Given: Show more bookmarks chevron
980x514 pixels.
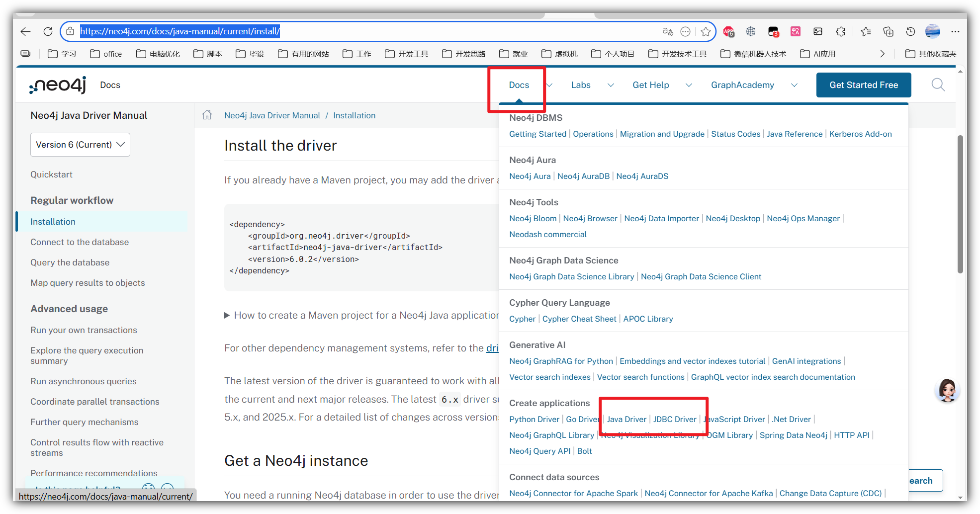Looking at the screenshot, I should coord(883,54).
